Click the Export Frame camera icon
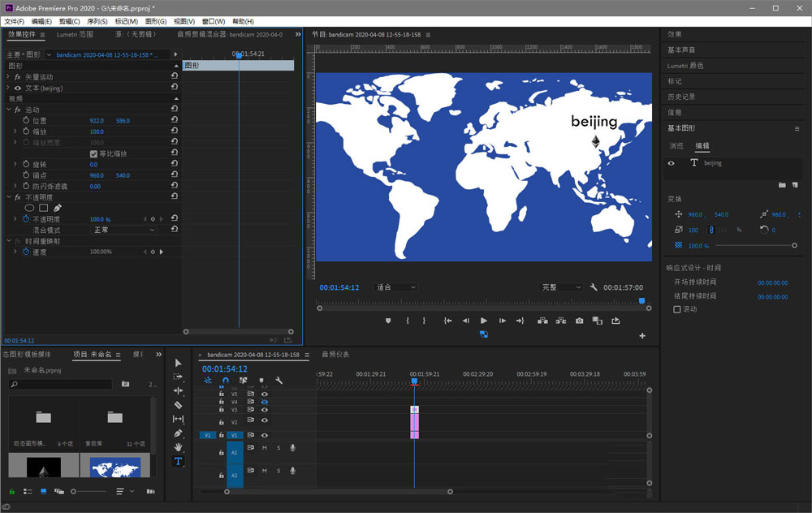 [x=579, y=321]
